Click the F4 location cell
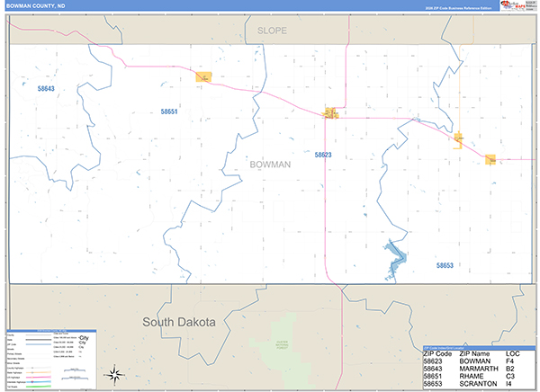Screen dimensions: 540x392 point(509,361)
